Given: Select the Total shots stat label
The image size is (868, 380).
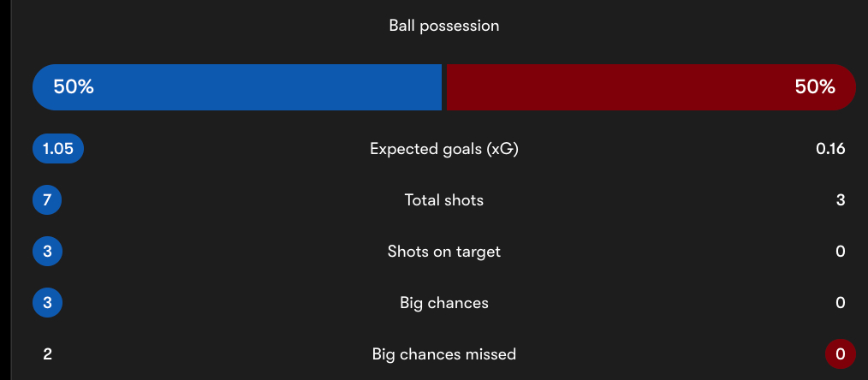Looking at the screenshot, I should click(x=443, y=200).
